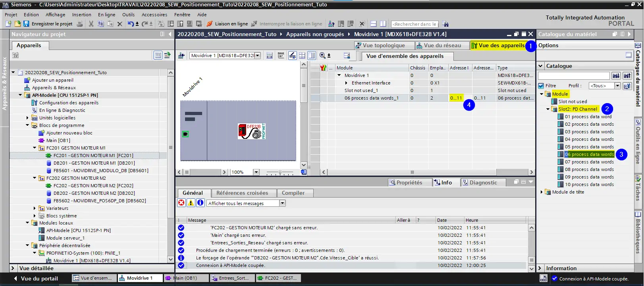Screen dimensions: 644x286
Task: Toggle the page break grid icon in device toolbar
Action: click(302, 56)
